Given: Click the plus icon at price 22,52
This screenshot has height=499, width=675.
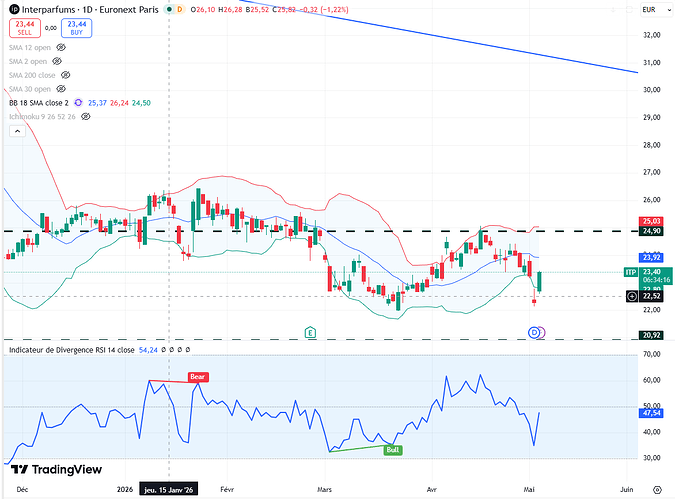Looking at the screenshot, I should (x=632, y=296).
